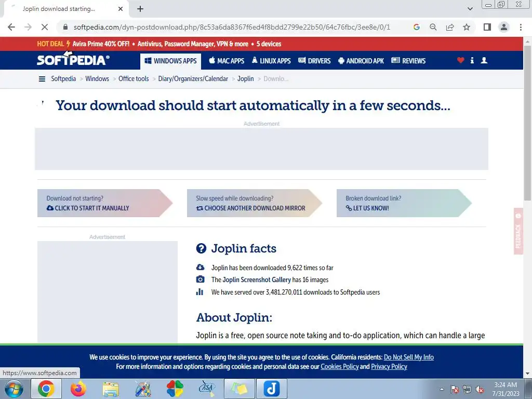Click the Google icon in address bar
532x399 pixels.
point(417,27)
